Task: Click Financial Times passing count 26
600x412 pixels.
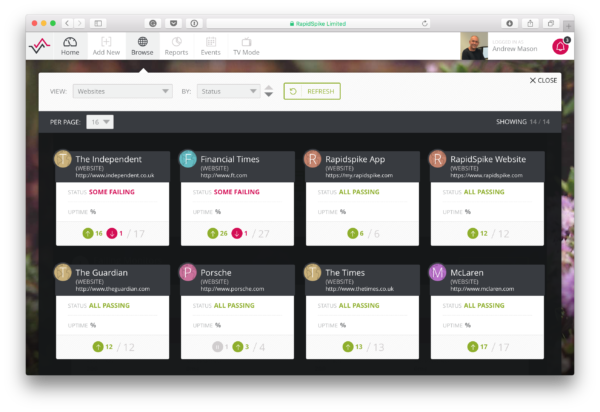Action: 217,233
